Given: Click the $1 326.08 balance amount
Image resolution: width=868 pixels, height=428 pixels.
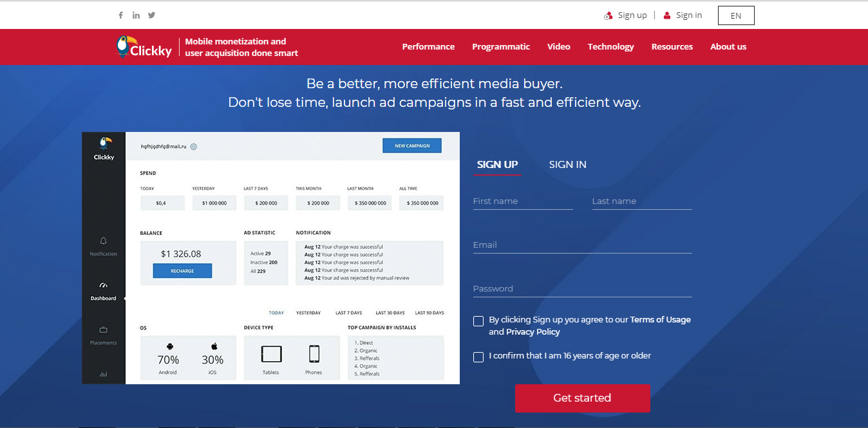Looking at the screenshot, I should tap(181, 254).
